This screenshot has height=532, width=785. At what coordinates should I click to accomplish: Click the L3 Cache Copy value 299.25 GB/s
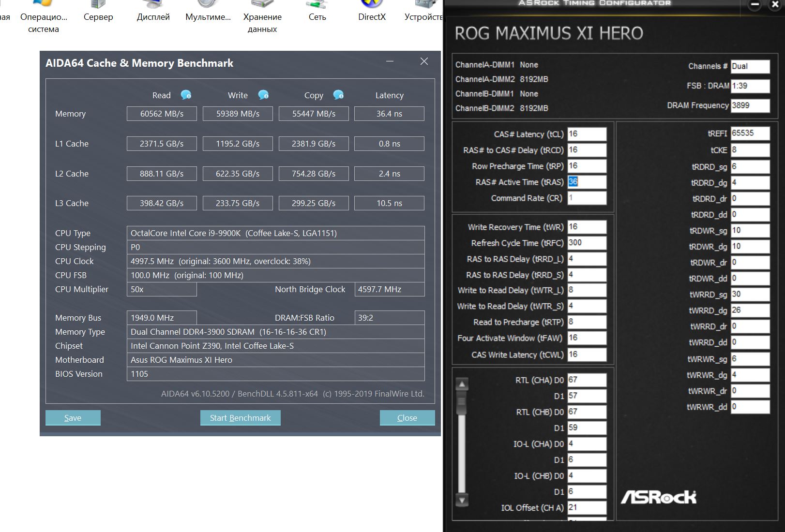click(x=314, y=203)
